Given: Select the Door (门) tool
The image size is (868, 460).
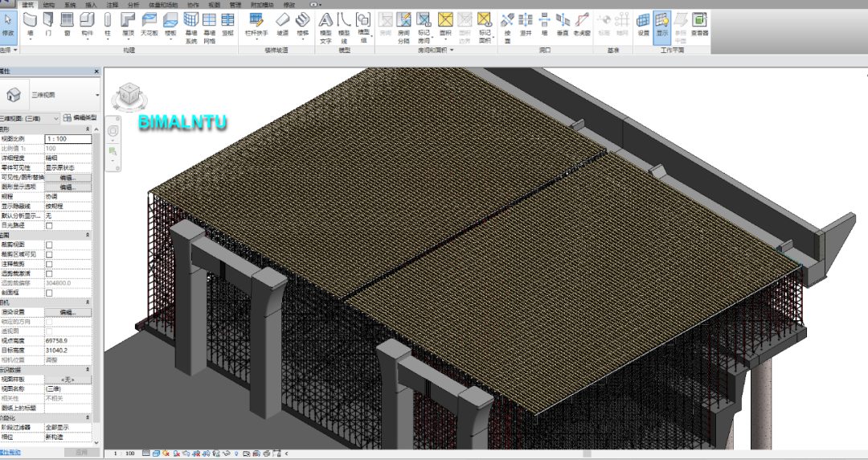Looking at the screenshot, I should click(48, 26).
